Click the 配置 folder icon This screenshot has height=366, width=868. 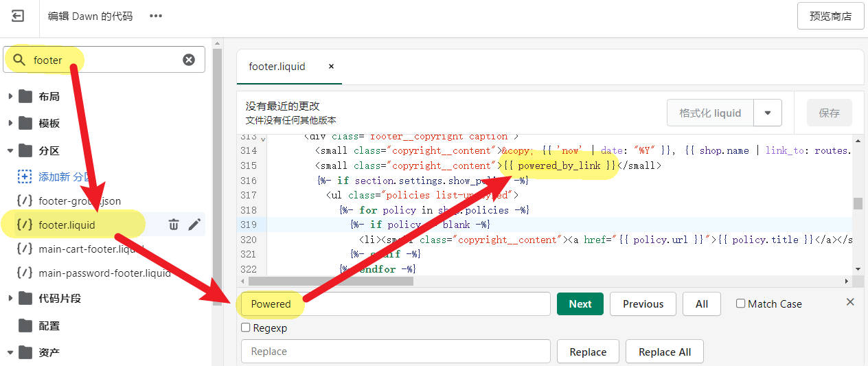[x=25, y=325]
